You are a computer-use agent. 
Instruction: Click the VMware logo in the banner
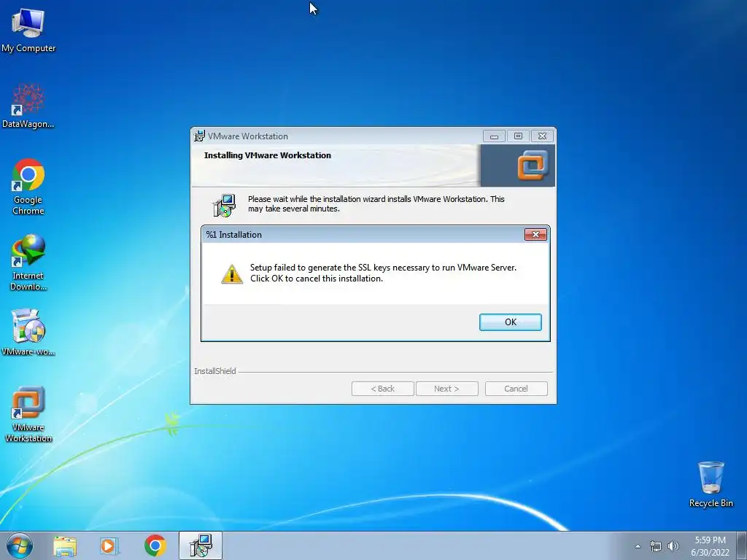click(x=533, y=166)
